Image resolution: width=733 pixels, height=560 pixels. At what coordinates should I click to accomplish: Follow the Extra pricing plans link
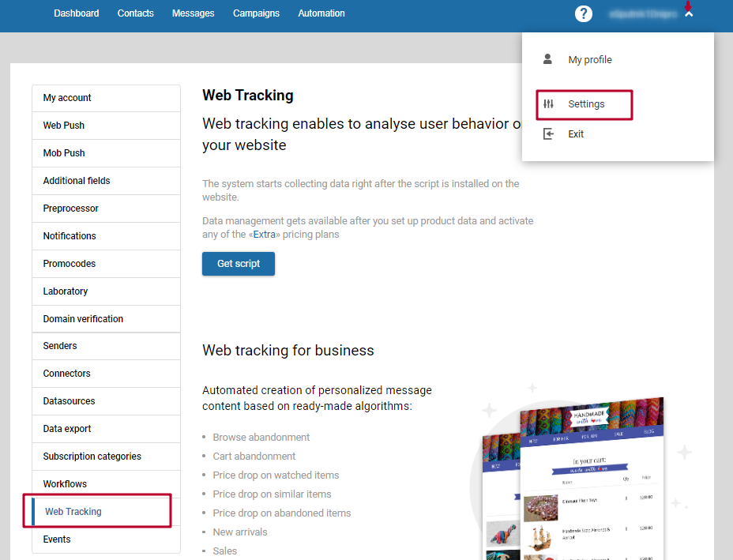264,235
